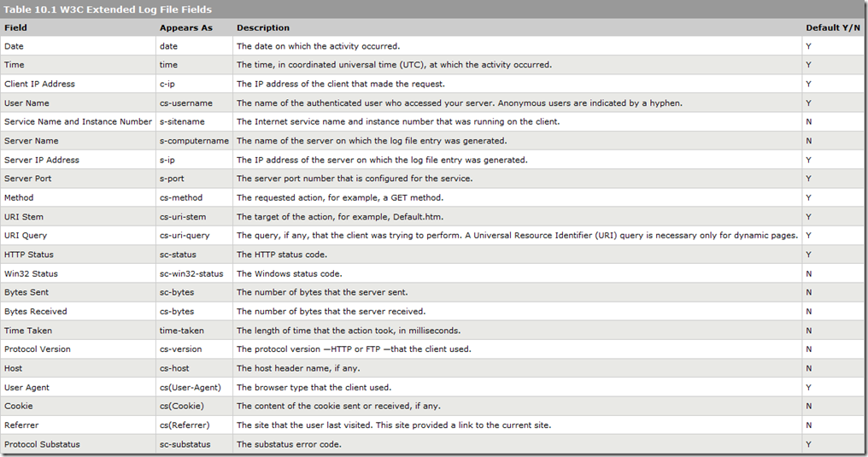Select the 'sc-bytes' cell
The height and width of the screenshot is (457, 868).
click(194, 293)
